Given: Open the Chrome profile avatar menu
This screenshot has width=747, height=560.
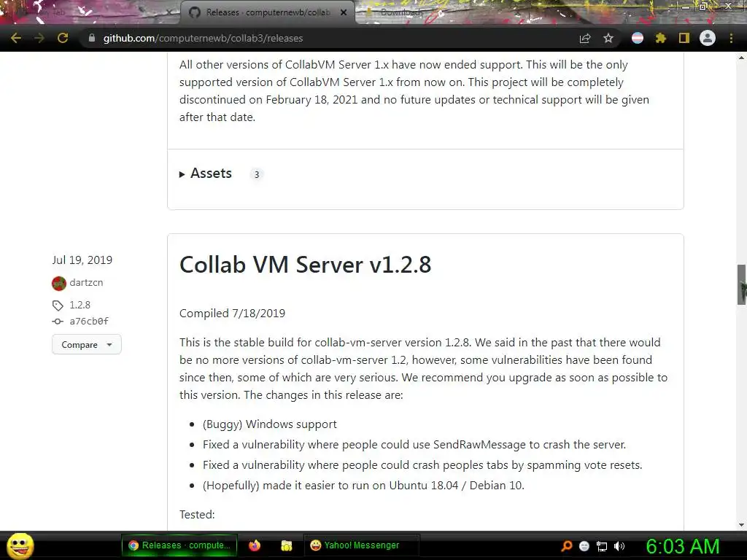Looking at the screenshot, I should (708, 38).
